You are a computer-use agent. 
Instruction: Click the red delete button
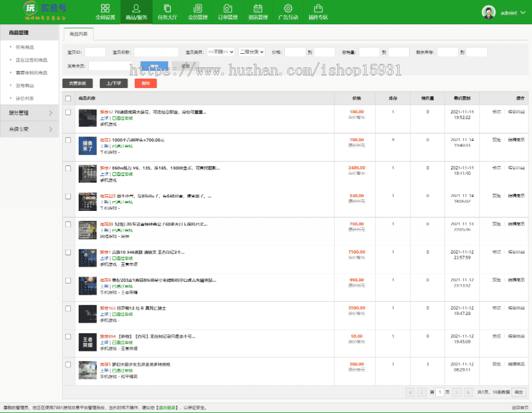(x=145, y=83)
